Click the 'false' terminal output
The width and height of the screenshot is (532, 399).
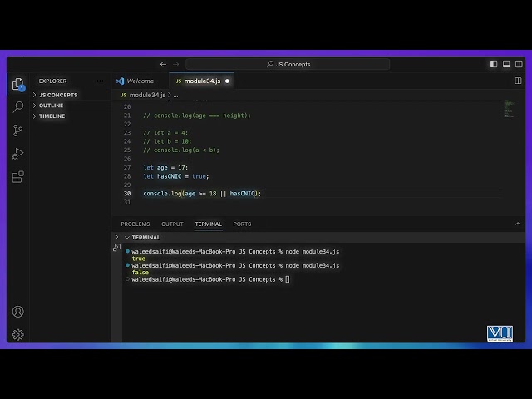pos(140,273)
